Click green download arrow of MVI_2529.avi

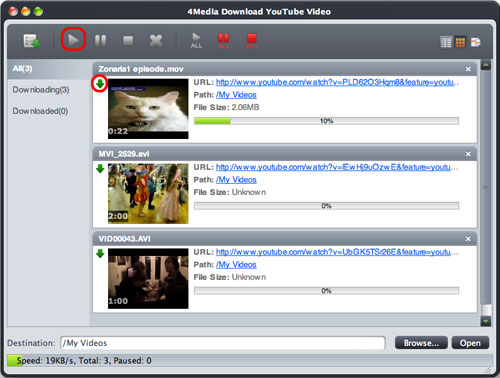(100, 169)
